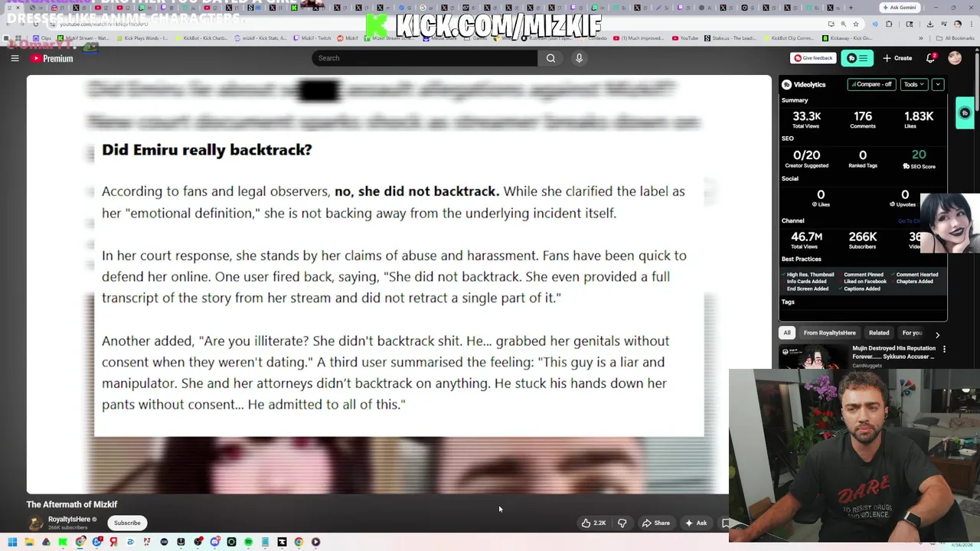Click the Ask Gemini button

click(x=899, y=7)
